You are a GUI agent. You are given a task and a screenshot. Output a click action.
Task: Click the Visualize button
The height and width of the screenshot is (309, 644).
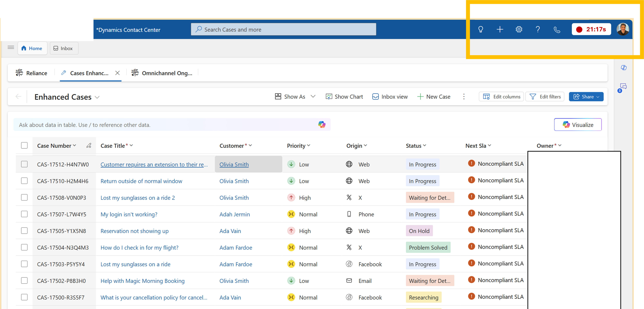click(x=578, y=125)
